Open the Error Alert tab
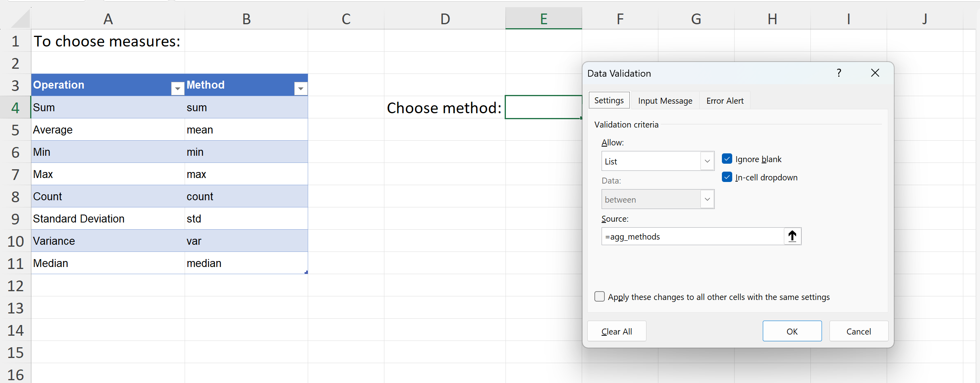This screenshot has height=383, width=980. [725, 101]
